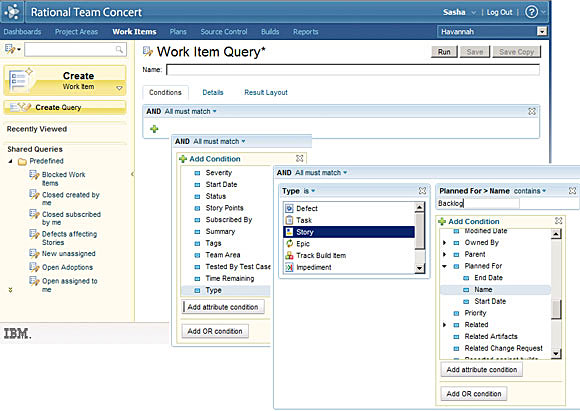Select the Defect type icon
The height and width of the screenshot is (411, 580).
coord(289,208)
